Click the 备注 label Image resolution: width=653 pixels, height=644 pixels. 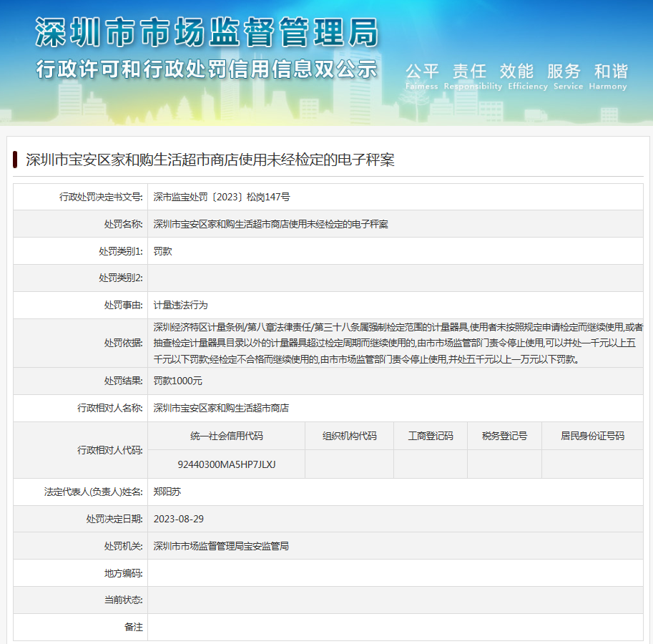133,628
